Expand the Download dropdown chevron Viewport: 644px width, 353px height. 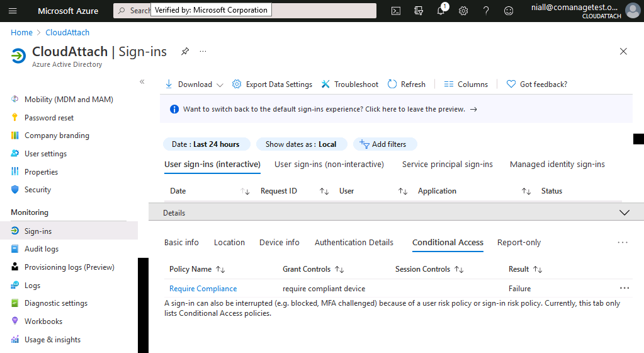220,84
